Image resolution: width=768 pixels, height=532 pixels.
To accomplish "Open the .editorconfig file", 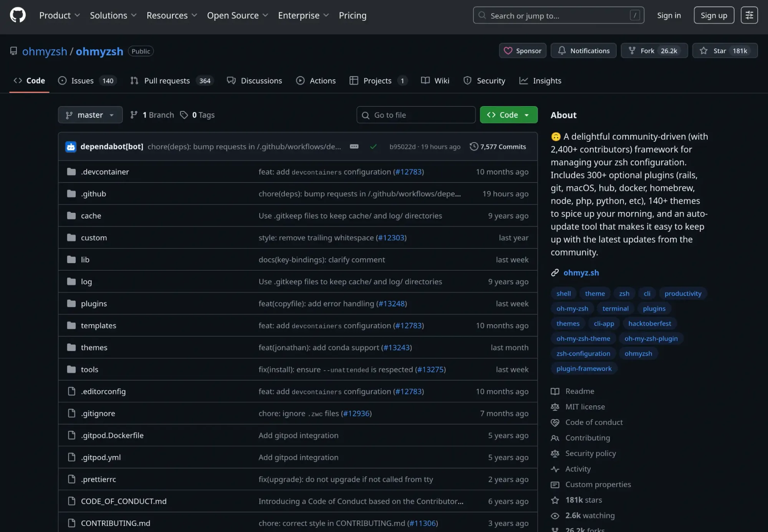I will tap(103, 391).
